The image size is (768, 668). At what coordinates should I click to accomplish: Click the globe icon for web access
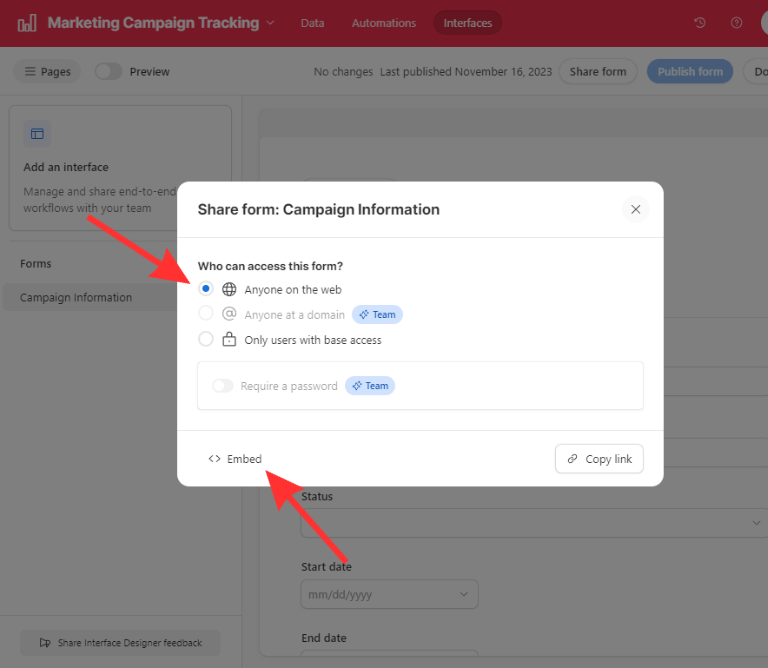[229, 290]
